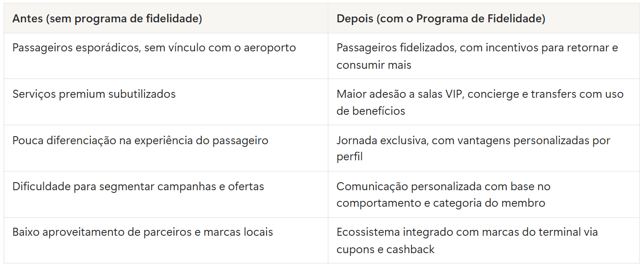Select the 'Pouca diferenciação na experiência' cell
This screenshot has width=644, height=267.
pyautogui.click(x=140, y=141)
